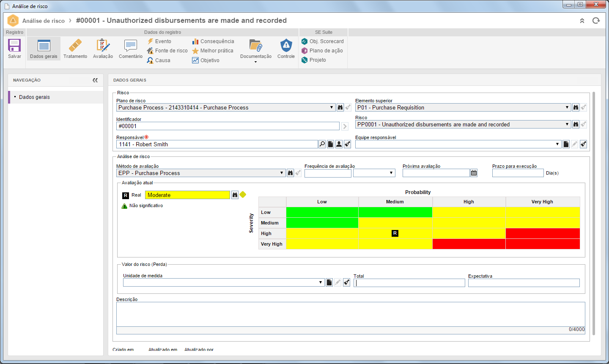The image size is (609, 364).
Task: Click the Não significativo indicator
Action: 142,206
